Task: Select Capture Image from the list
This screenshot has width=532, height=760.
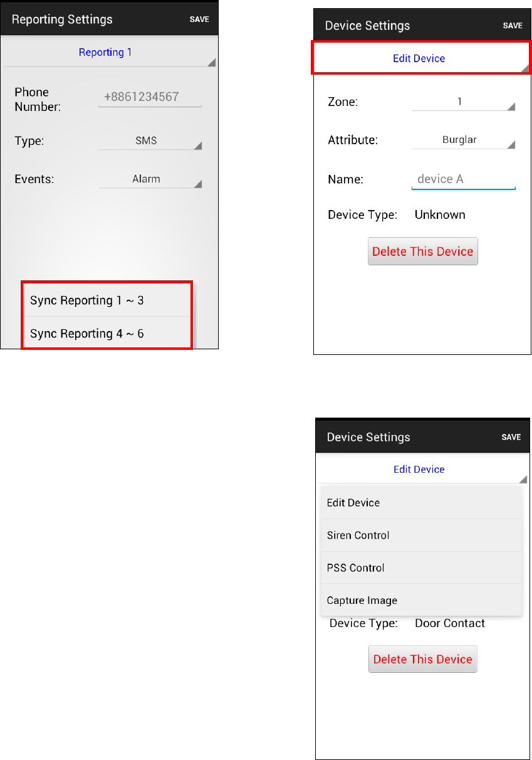Action: pos(422,600)
